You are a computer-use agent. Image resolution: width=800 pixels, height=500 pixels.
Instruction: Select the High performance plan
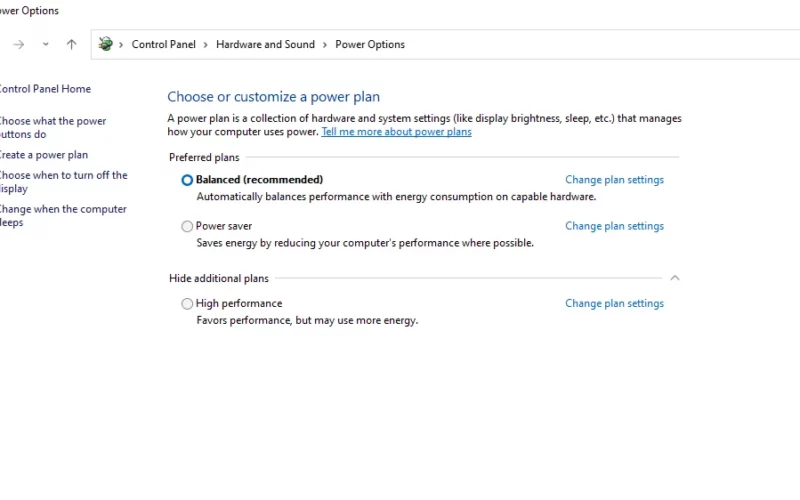tap(187, 304)
